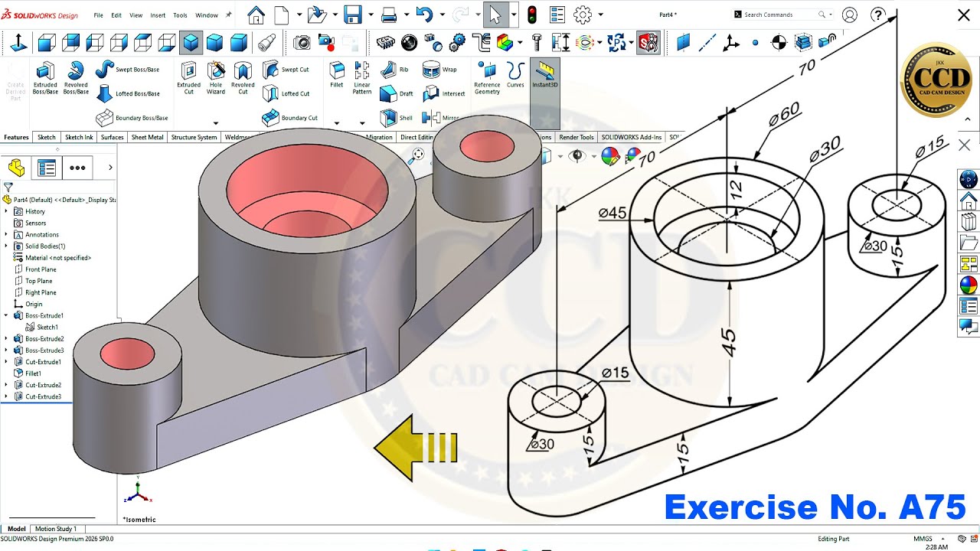Click the Extruded Boss/Base tool

click(x=45, y=78)
